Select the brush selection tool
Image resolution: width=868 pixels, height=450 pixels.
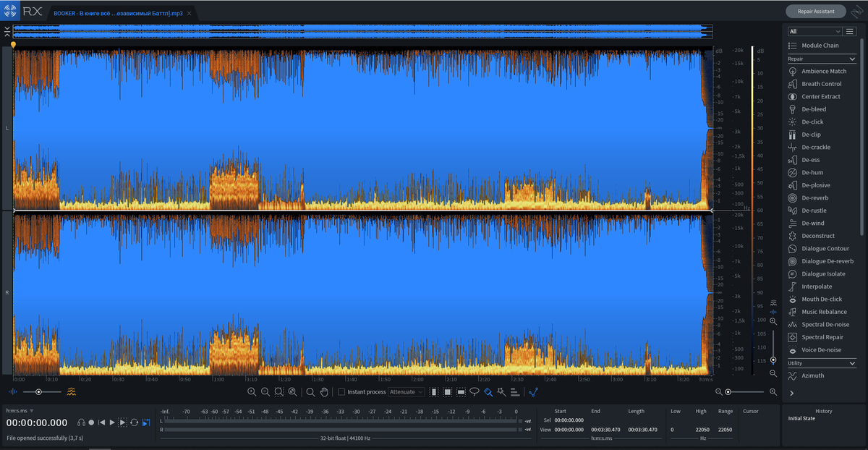(x=488, y=391)
